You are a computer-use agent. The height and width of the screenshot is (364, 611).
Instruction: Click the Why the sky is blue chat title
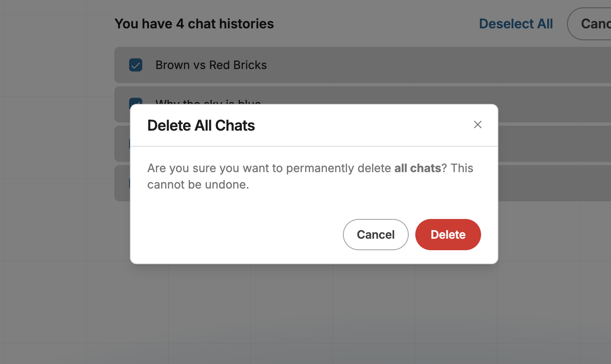[208, 101]
